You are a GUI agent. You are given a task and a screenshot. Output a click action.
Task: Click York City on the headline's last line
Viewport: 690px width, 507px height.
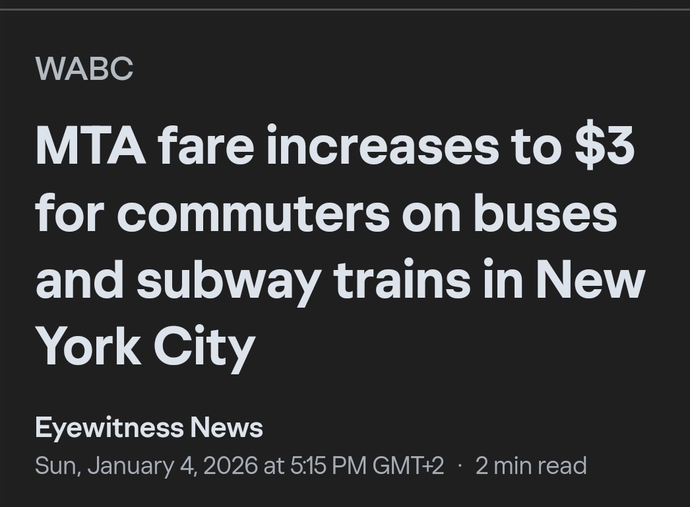coord(146,347)
